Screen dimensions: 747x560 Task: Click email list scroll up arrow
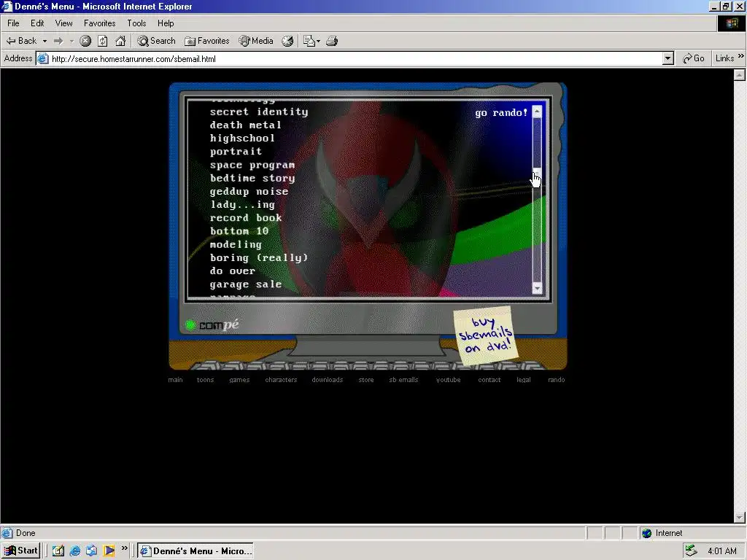coord(537,112)
